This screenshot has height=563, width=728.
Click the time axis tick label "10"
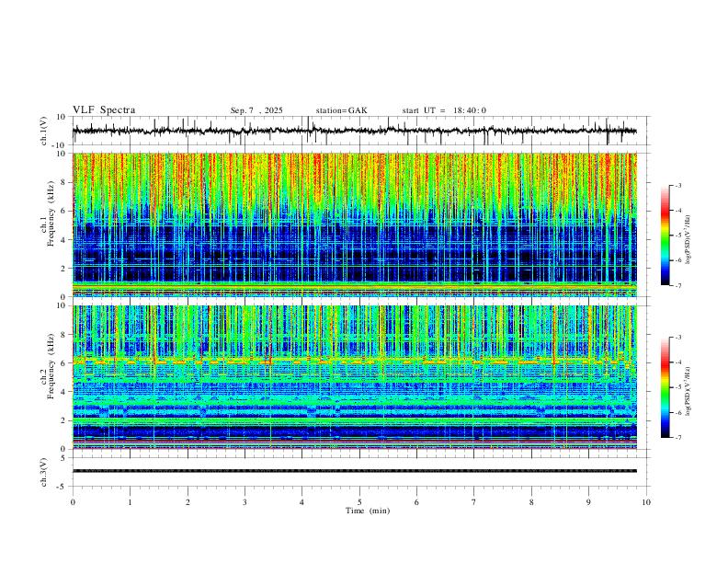point(646,502)
